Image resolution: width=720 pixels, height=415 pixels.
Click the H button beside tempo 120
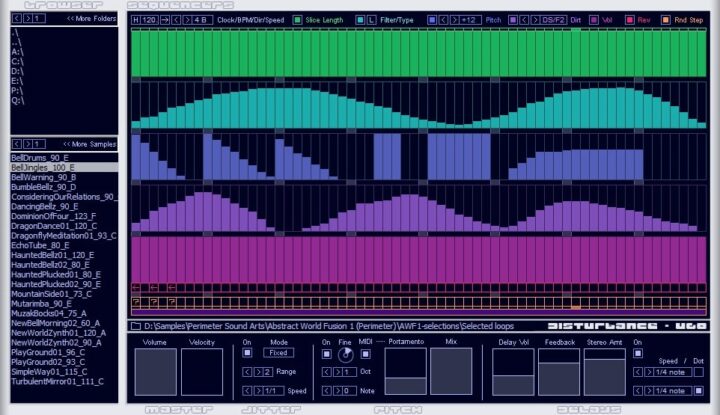point(136,19)
